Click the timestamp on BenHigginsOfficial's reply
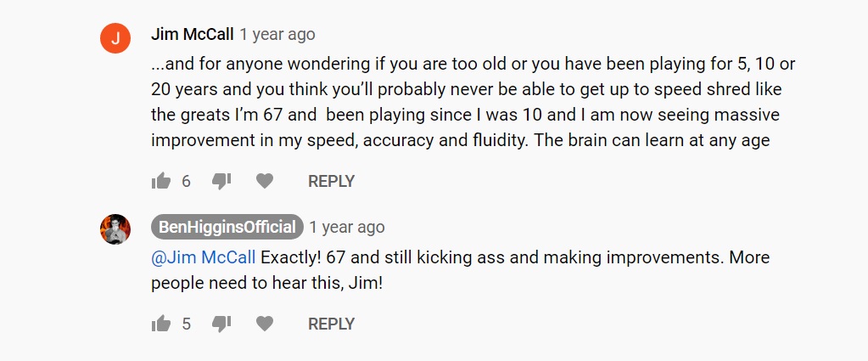The height and width of the screenshot is (361, 868). coord(347,228)
